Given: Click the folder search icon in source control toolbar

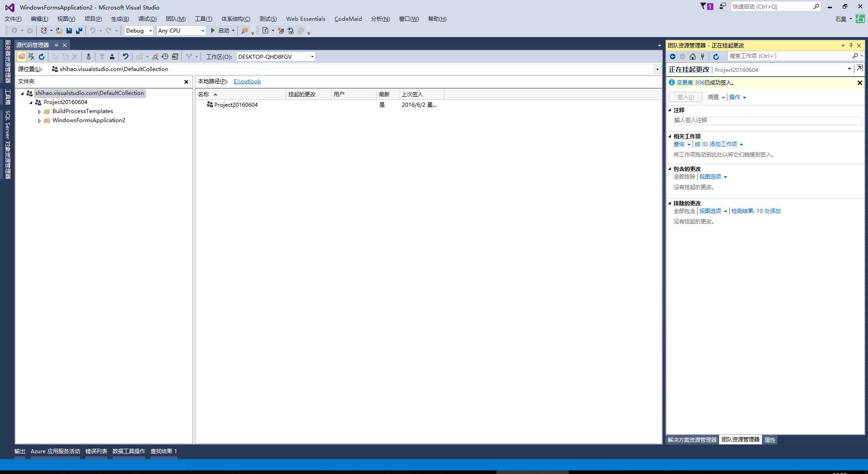Looking at the screenshot, I should tap(155, 57).
